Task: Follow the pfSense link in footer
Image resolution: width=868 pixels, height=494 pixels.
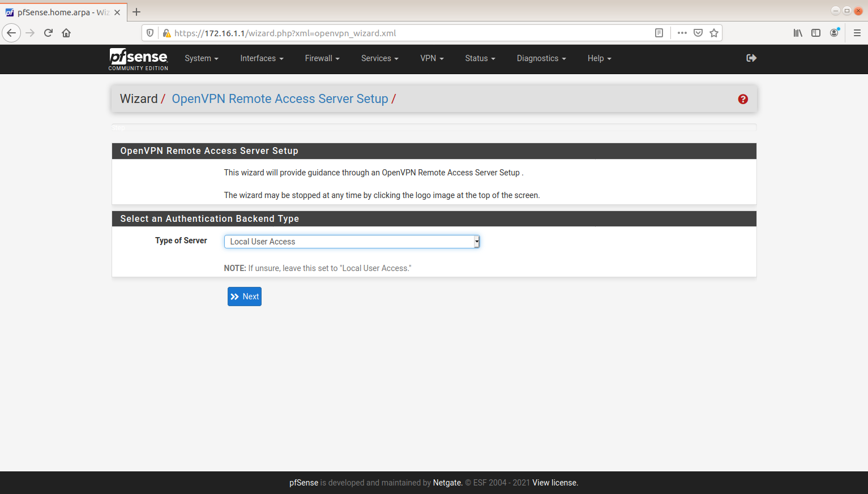Action: (303, 483)
